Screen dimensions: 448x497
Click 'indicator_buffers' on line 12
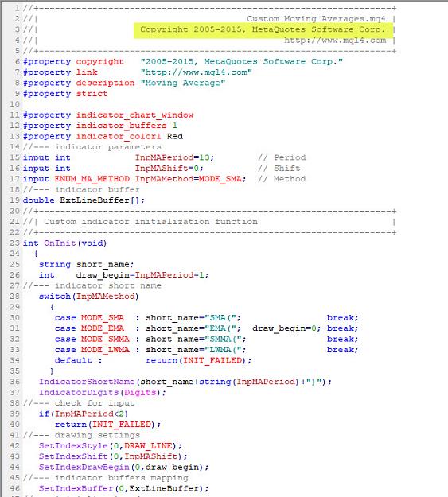121,126
